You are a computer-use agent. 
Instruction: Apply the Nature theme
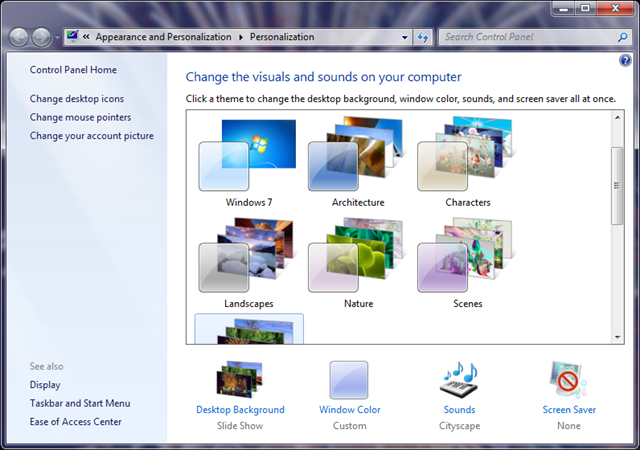(358, 263)
